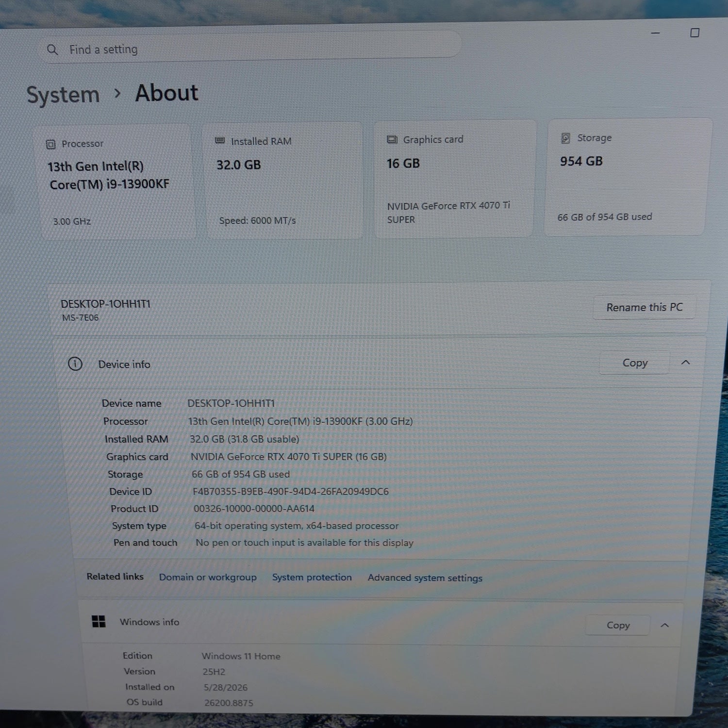Click DESKTOP-1OHH1T1 in Device name row
728x728 pixels.
click(x=231, y=403)
